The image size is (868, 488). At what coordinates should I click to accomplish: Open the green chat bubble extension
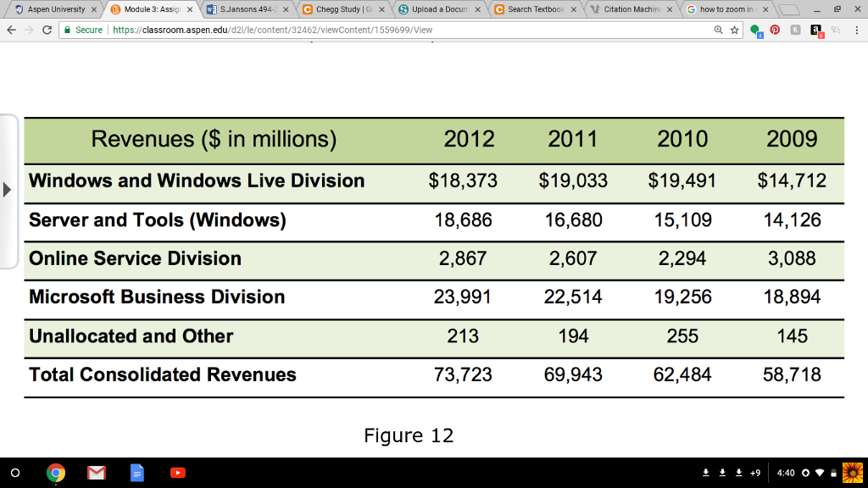pyautogui.click(x=755, y=30)
